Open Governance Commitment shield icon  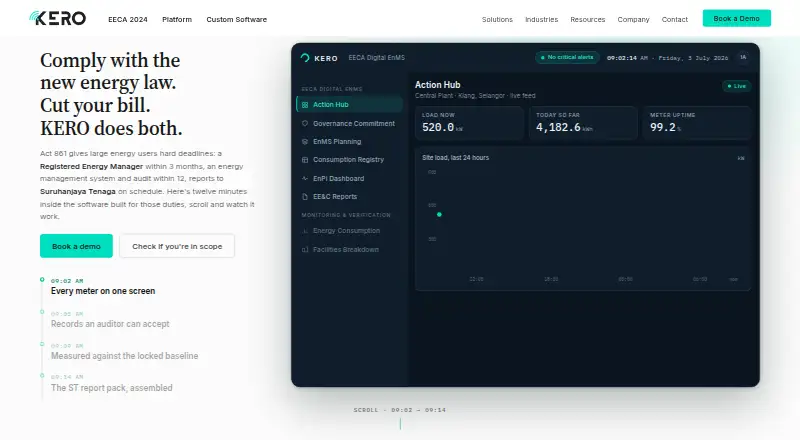click(305, 123)
